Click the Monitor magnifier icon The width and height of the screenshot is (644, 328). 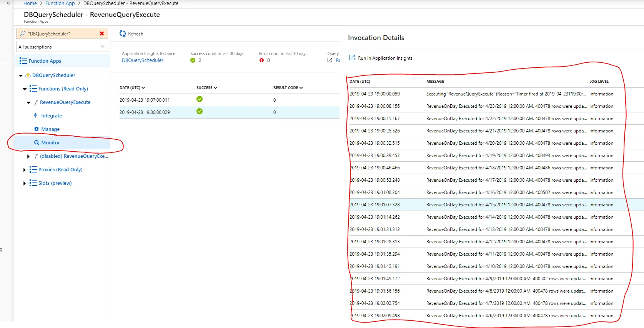37,142
